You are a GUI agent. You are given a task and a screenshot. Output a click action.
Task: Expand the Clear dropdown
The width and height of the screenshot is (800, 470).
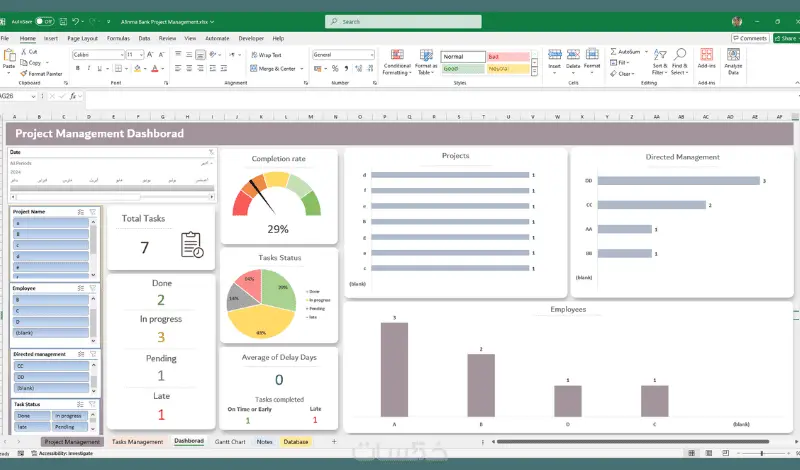pyautogui.click(x=633, y=73)
